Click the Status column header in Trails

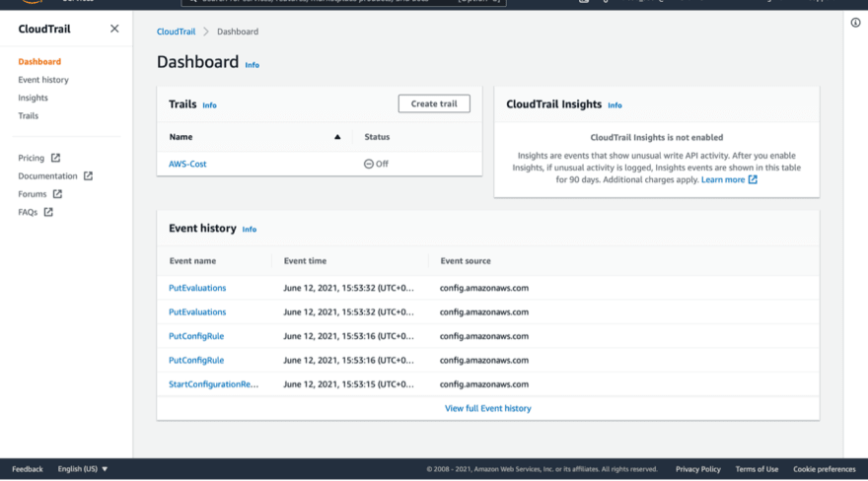coord(377,137)
